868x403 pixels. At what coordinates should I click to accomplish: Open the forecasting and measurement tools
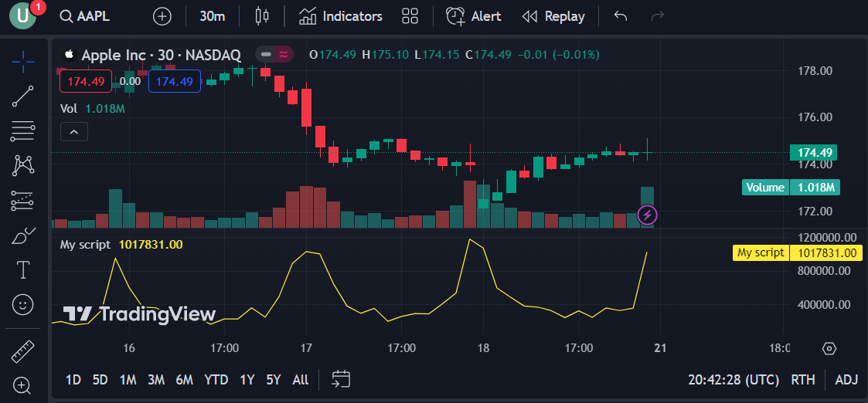(23, 201)
